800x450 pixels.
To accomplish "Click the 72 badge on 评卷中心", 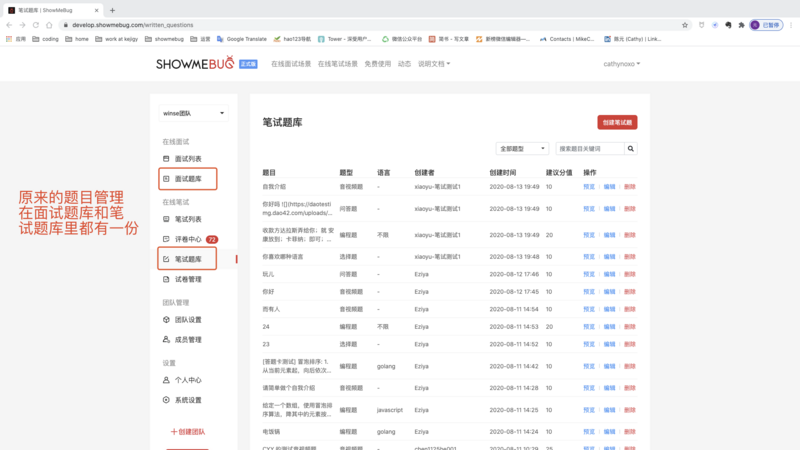I will click(212, 239).
